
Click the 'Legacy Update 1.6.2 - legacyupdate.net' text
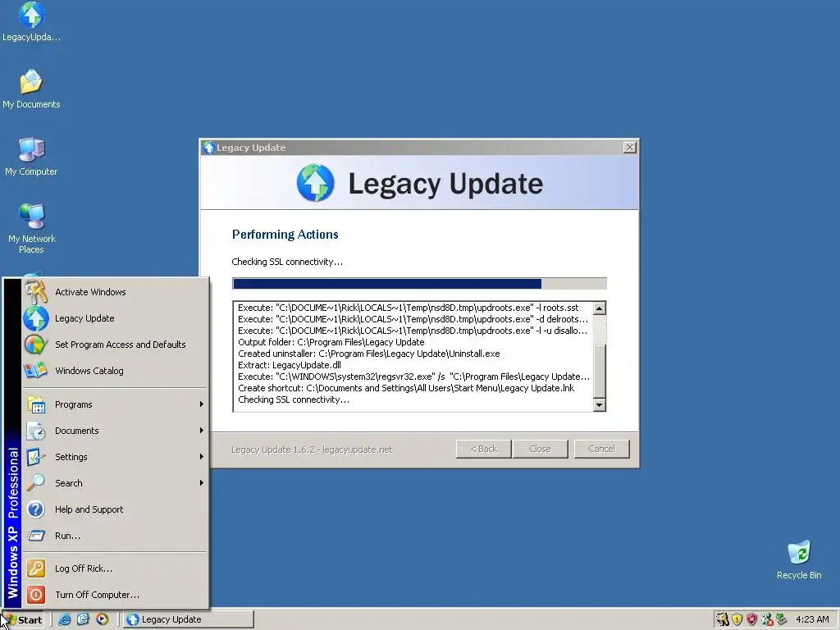(312, 450)
